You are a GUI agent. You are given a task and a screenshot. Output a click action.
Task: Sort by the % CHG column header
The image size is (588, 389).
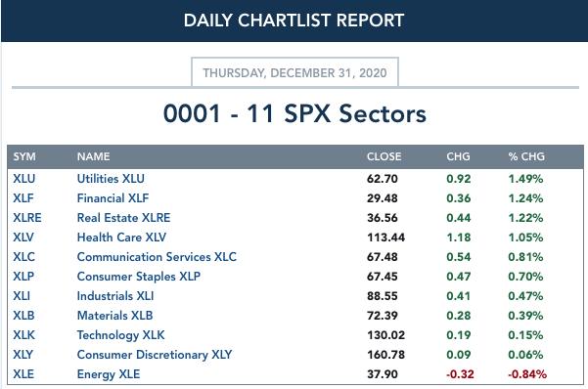pos(526,156)
